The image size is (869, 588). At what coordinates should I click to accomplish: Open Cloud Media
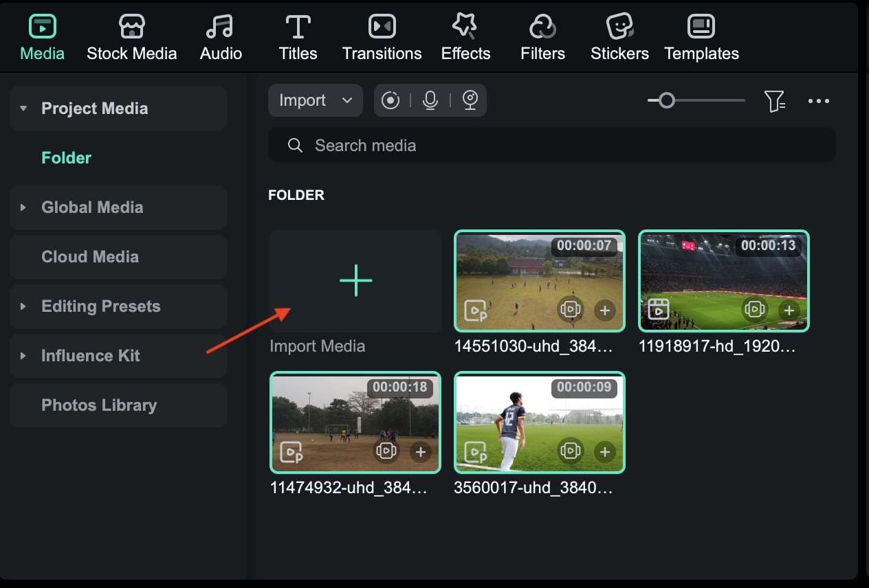118,257
